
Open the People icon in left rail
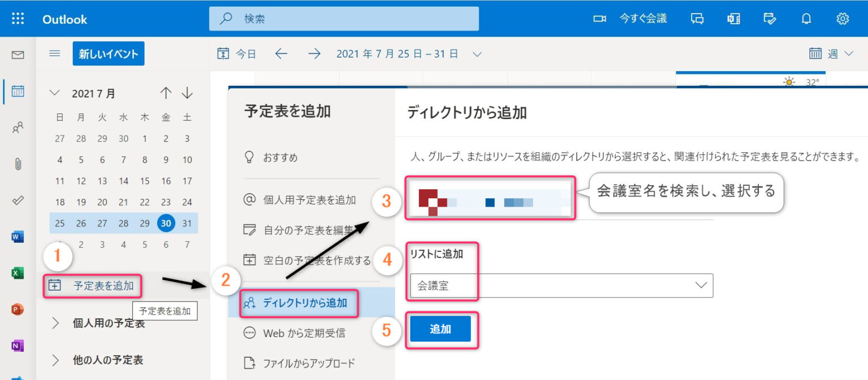click(x=18, y=128)
